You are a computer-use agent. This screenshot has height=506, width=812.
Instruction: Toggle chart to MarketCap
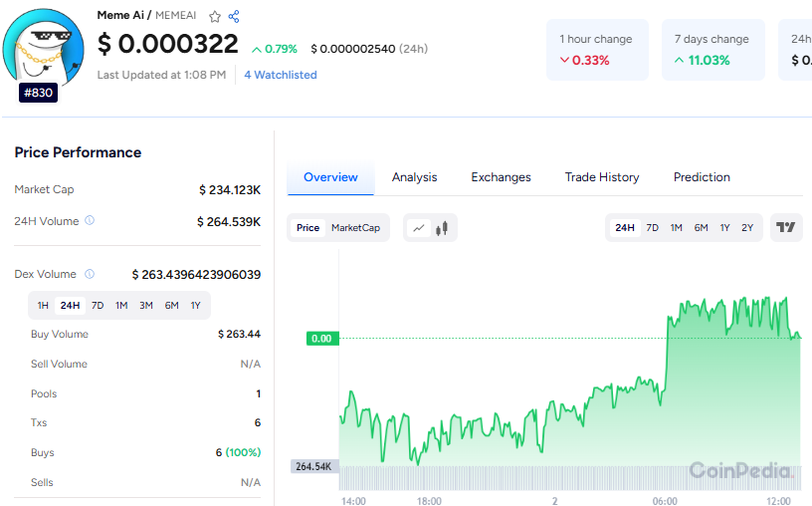pos(356,227)
